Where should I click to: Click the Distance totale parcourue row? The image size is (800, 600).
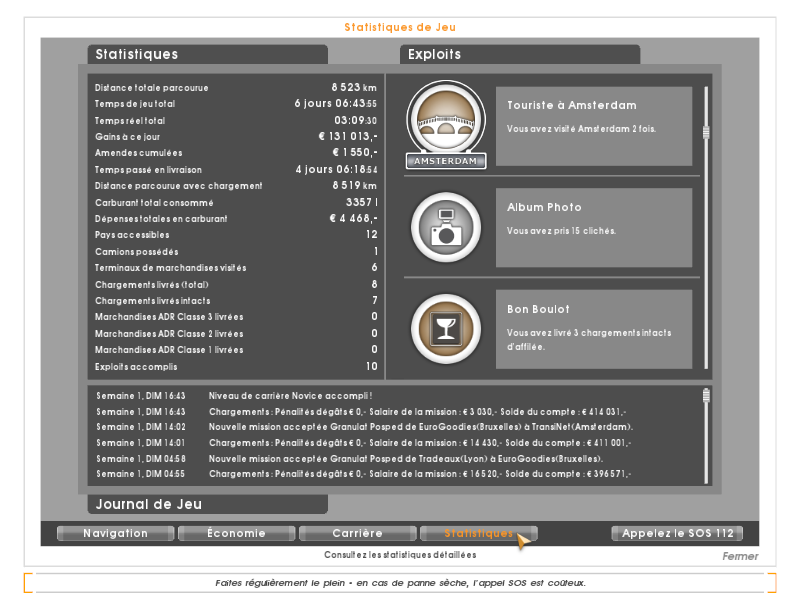click(x=236, y=88)
